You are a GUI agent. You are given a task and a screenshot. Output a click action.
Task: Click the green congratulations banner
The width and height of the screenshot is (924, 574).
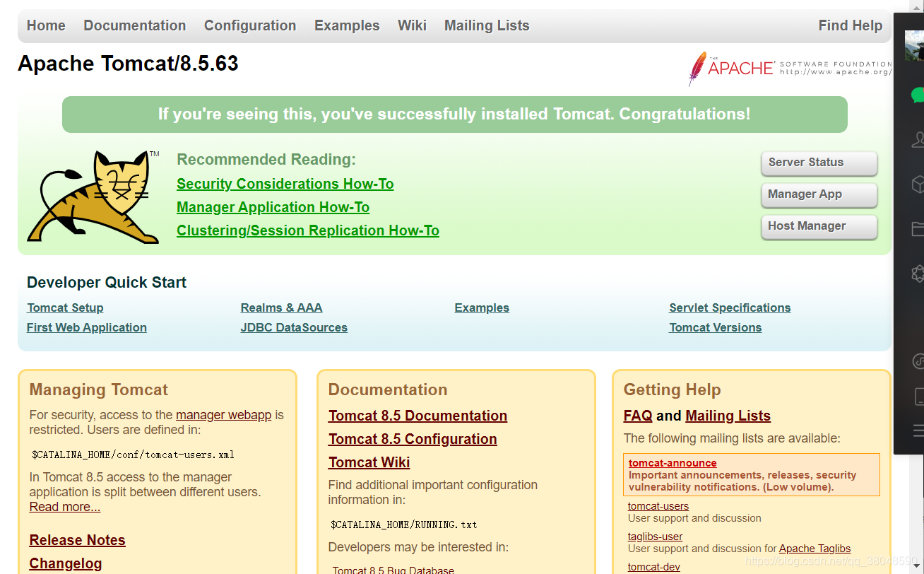click(x=454, y=115)
